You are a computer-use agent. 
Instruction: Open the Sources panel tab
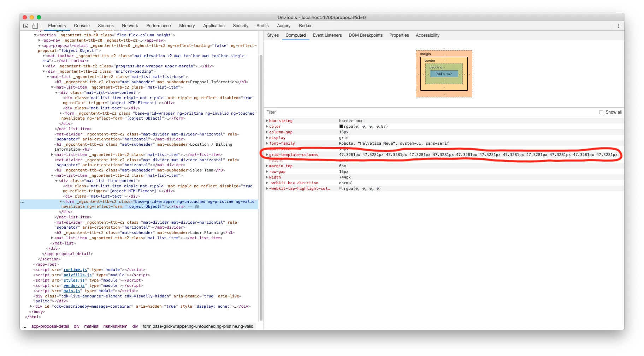[x=106, y=26]
